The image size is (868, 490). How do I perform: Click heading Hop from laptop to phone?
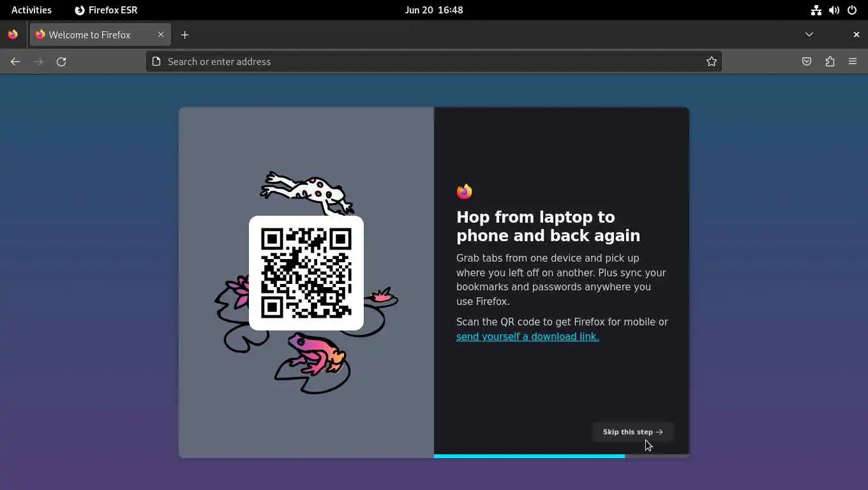[548, 226]
